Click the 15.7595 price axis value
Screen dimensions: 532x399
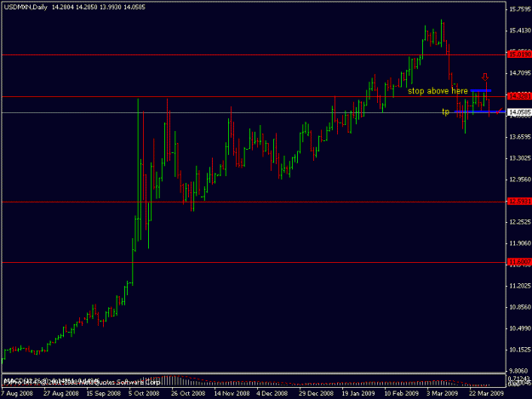point(520,9)
